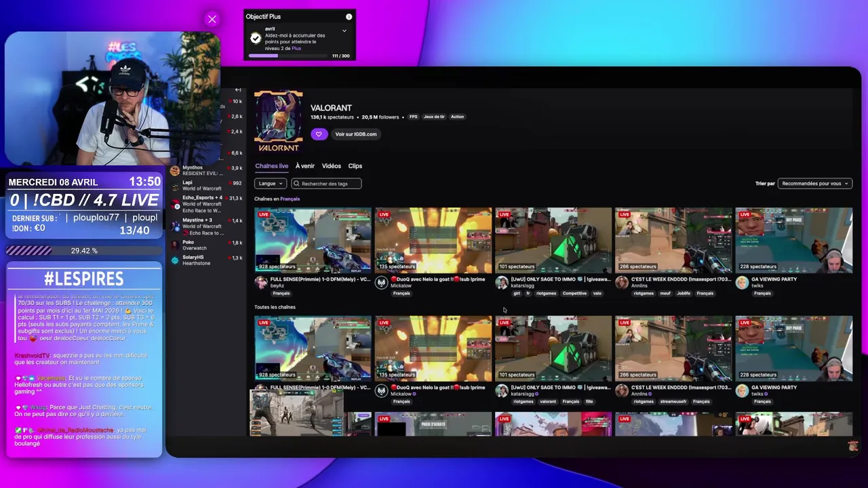Click the purple Français link in section heading
The image size is (868, 488).
[x=290, y=199]
